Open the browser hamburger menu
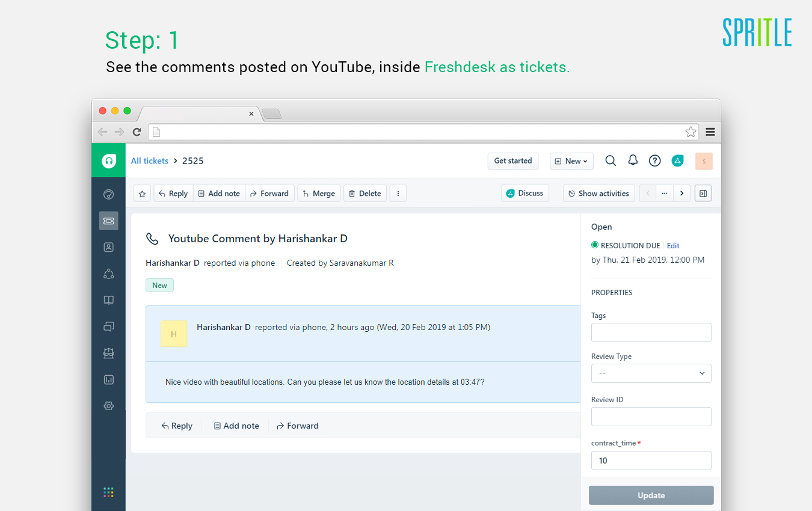 [x=710, y=132]
